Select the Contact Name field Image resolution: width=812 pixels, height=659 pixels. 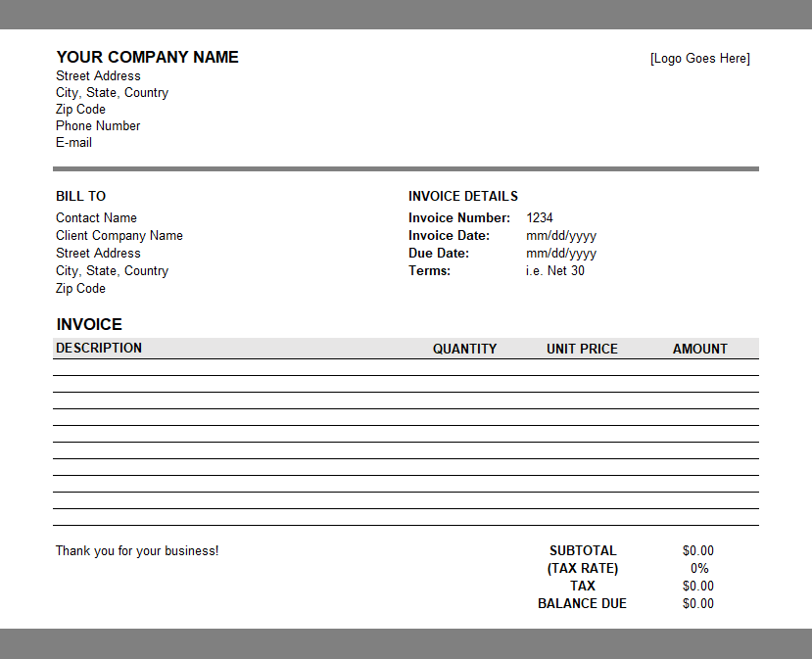pos(96,218)
